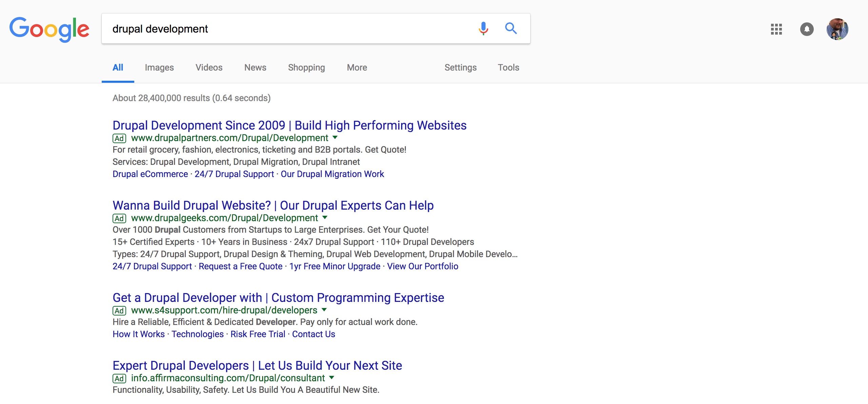Click 'Functionality, Usability, Safety' description
Screen dimensions: 868x404
[x=246, y=390]
